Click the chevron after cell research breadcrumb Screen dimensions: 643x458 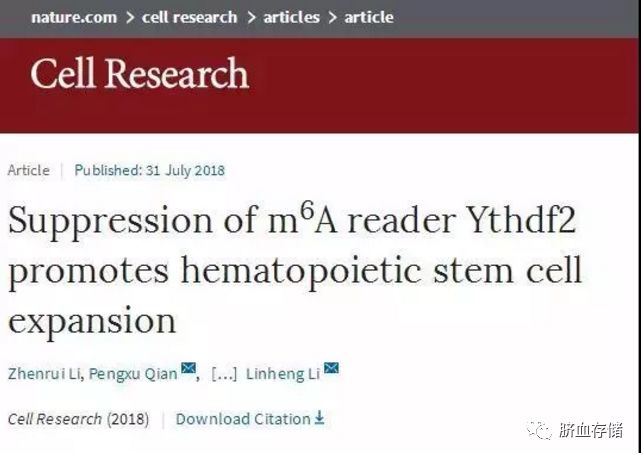pos(251,17)
